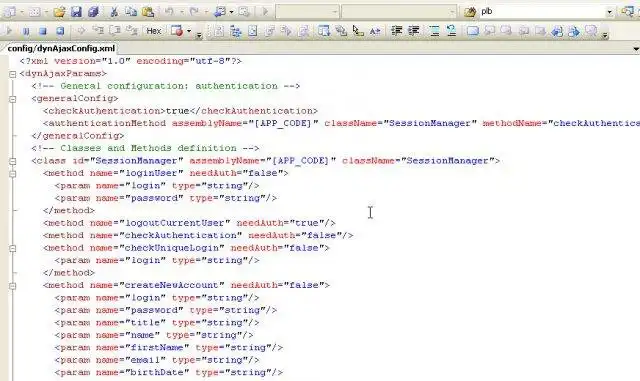The width and height of the screenshot is (640, 381).
Task: Collapse the dynAjaxParams root node
Action: (13, 74)
